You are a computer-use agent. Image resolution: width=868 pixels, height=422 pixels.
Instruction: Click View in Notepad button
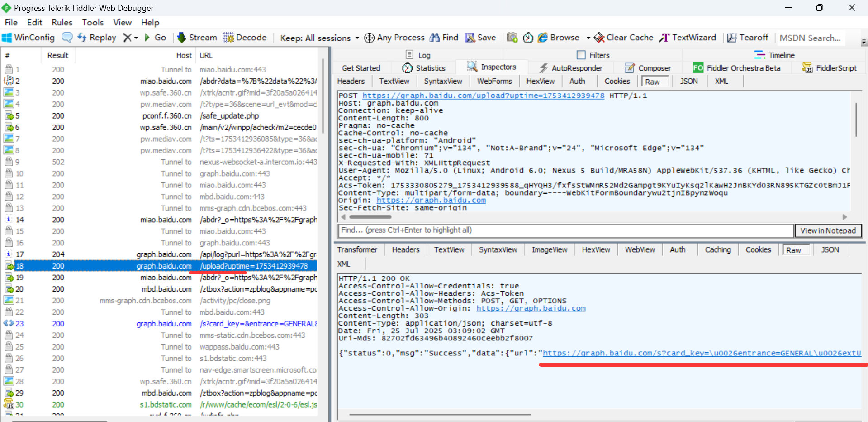(828, 230)
